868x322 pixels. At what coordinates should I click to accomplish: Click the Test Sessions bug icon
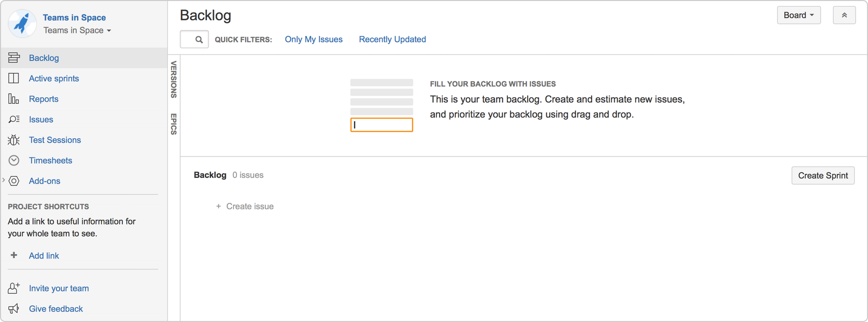click(x=14, y=140)
